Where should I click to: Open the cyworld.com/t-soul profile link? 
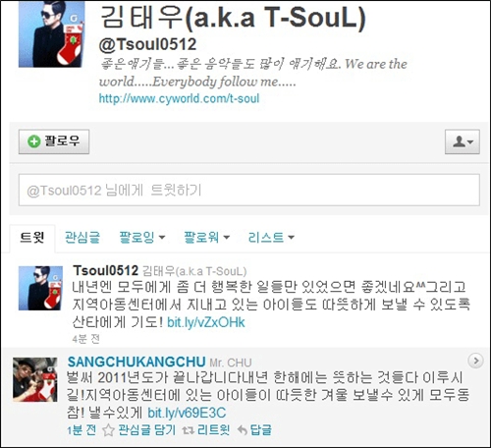[179, 98]
